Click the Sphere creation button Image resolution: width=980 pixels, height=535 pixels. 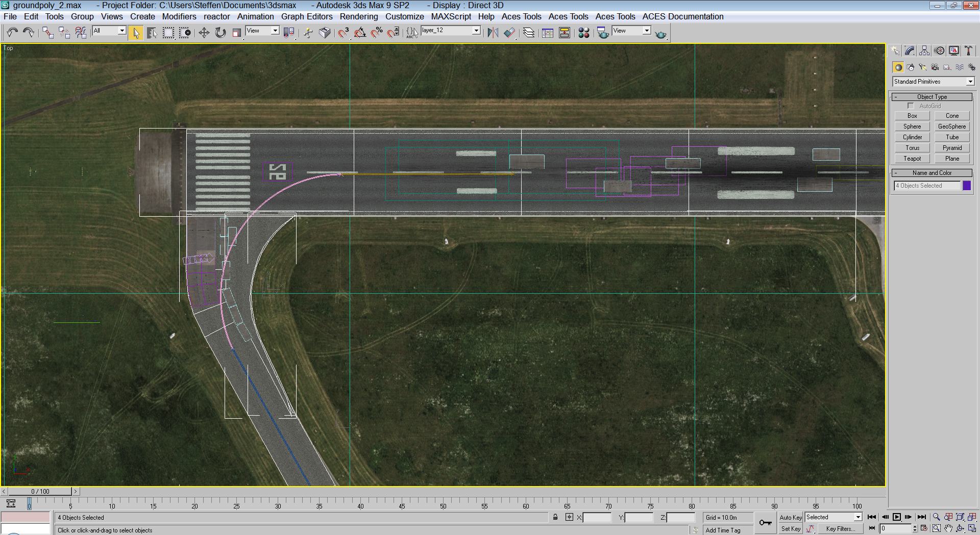[x=912, y=126]
